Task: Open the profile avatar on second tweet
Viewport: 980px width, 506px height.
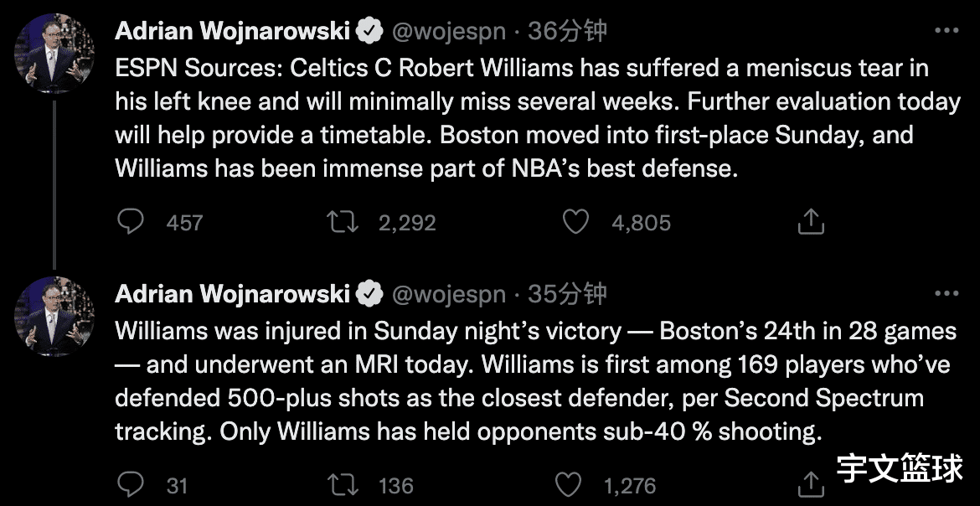Action: click(54, 317)
